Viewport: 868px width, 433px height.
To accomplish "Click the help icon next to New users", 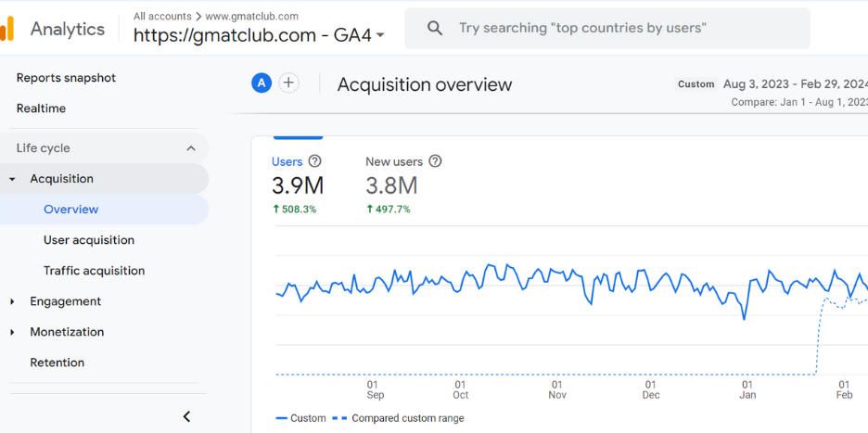I will click(435, 161).
